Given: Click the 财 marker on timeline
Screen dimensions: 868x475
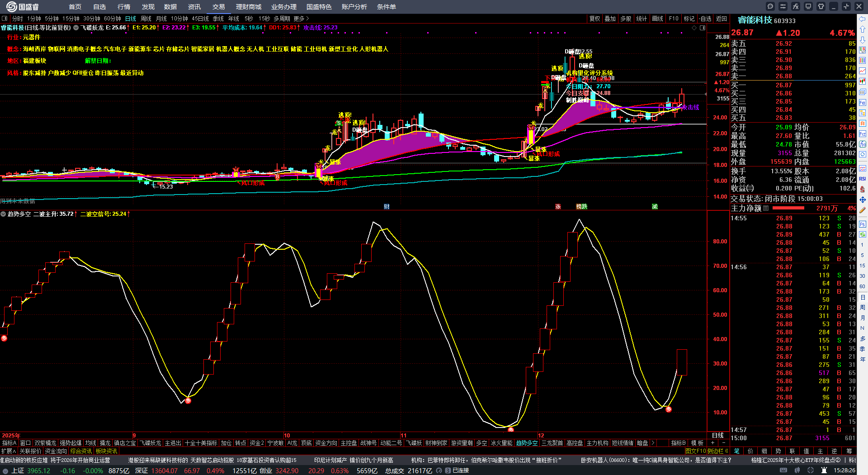Looking at the screenshot, I should [x=387, y=206].
